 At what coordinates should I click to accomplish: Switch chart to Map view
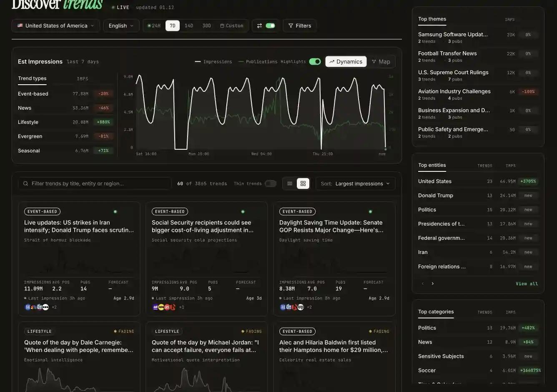click(x=381, y=62)
